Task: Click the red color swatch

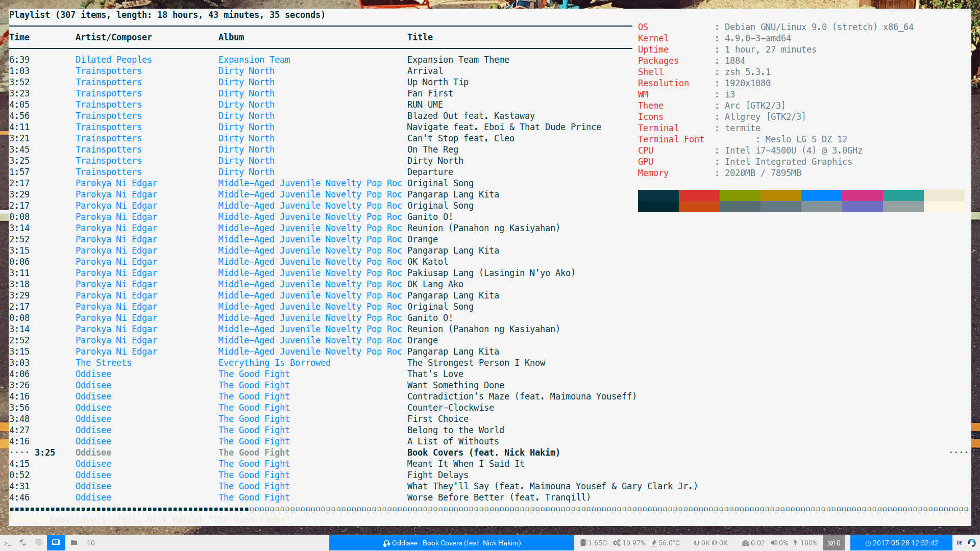Action: pyautogui.click(x=699, y=195)
